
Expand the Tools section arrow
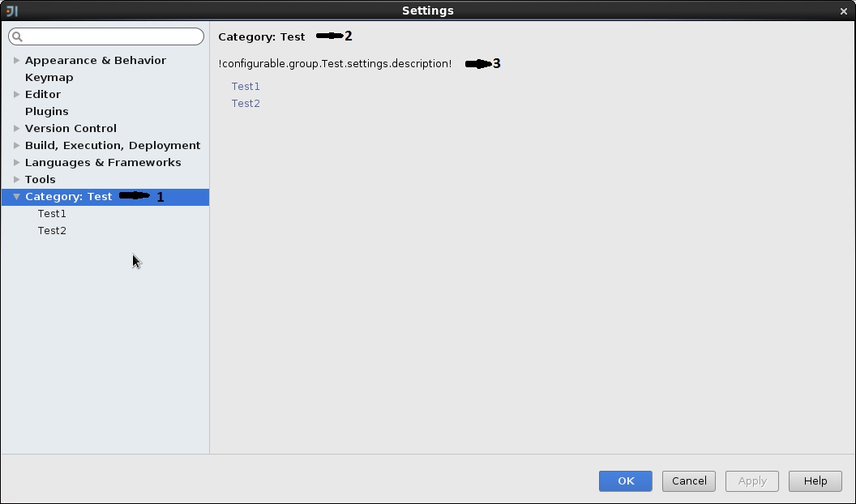point(16,179)
